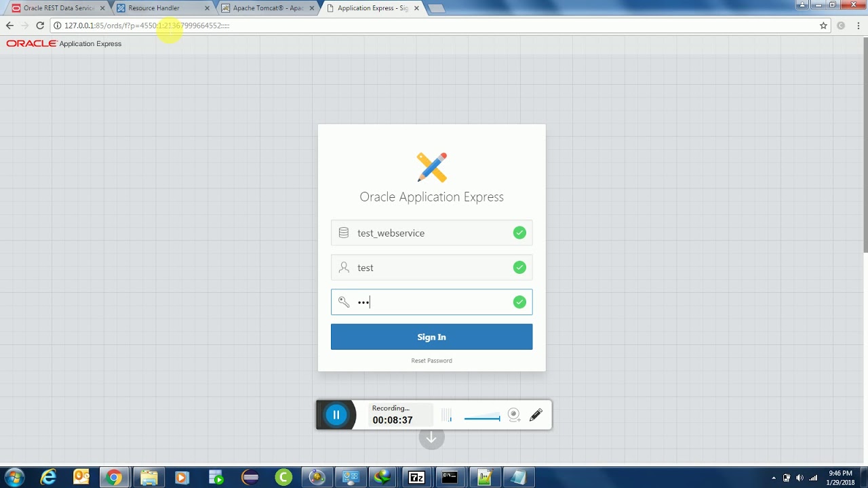Click the username person icon

344,268
